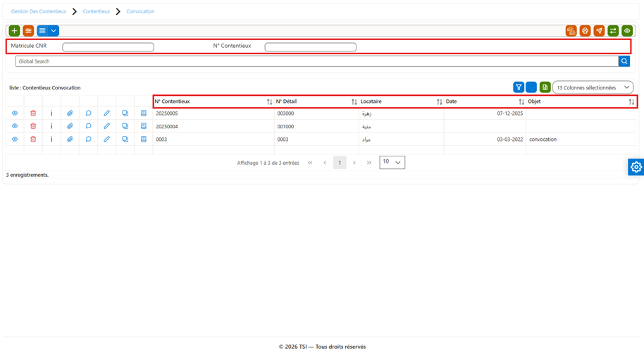
Task: Duplicate row 20250004 with copy icon
Action: click(125, 126)
